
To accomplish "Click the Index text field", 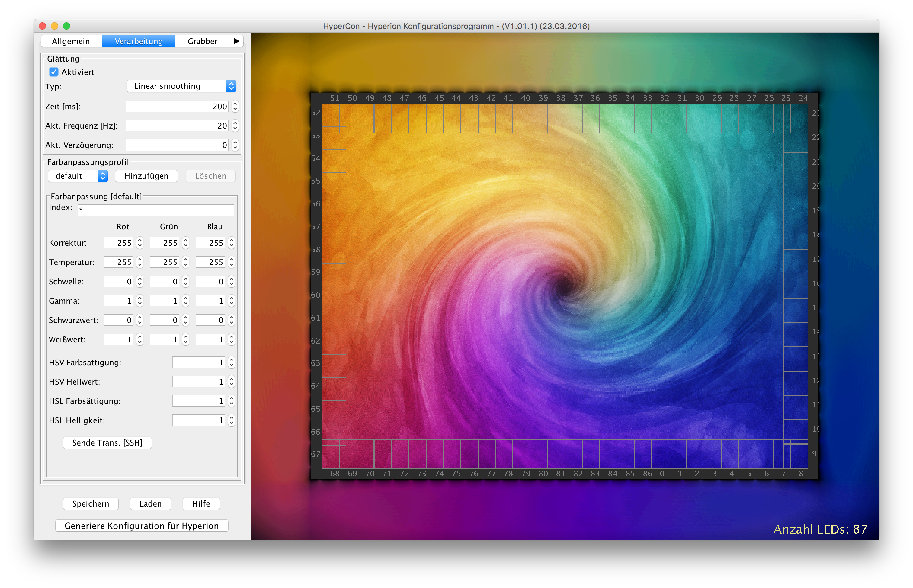I will click(156, 209).
